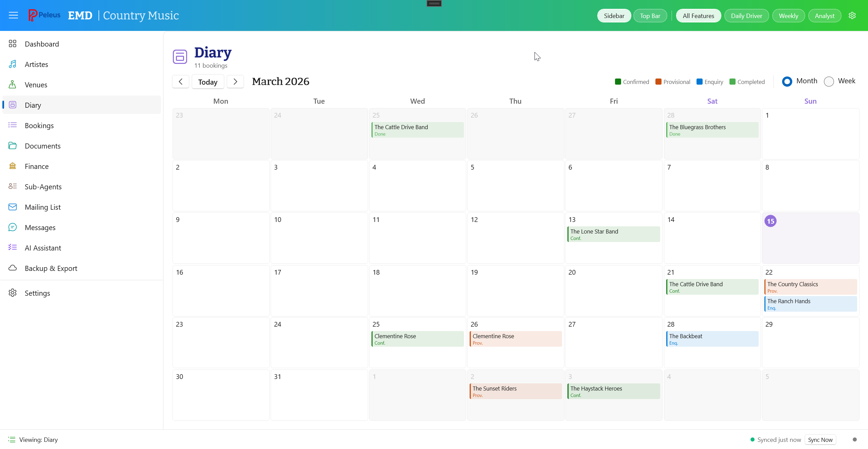Viewport: 868px width, 449px height.
Task: Open the Daily Driver view
Action: pos(746,15)
